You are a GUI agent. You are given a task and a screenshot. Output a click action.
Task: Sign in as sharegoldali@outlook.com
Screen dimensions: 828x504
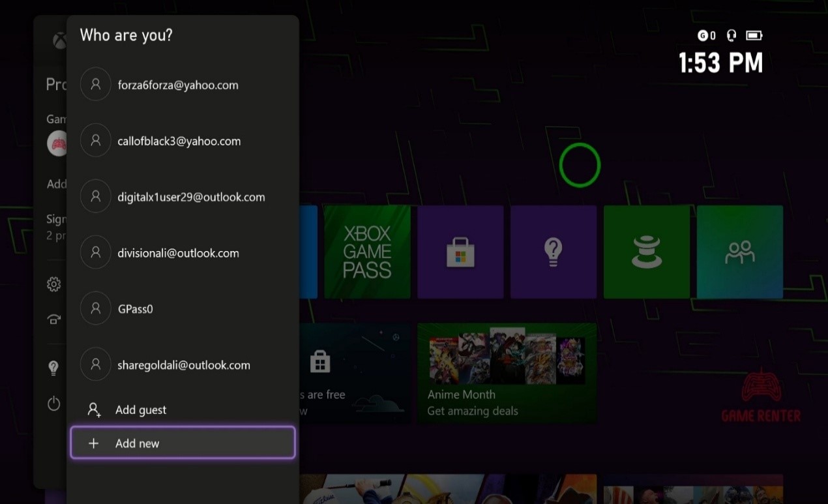tap(183, 365)
